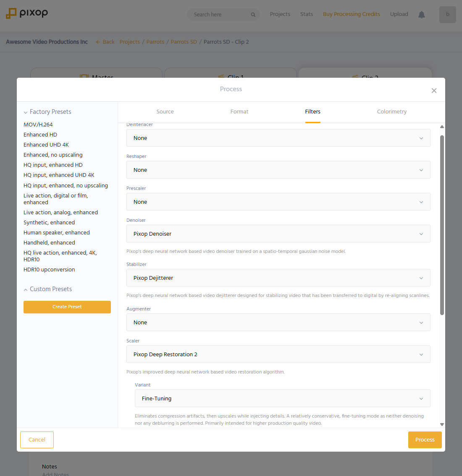The height and width of the screenshot is (476, 462).
Task: Select Human speaker, enhanced preset
Action: (x=56, y=232)
